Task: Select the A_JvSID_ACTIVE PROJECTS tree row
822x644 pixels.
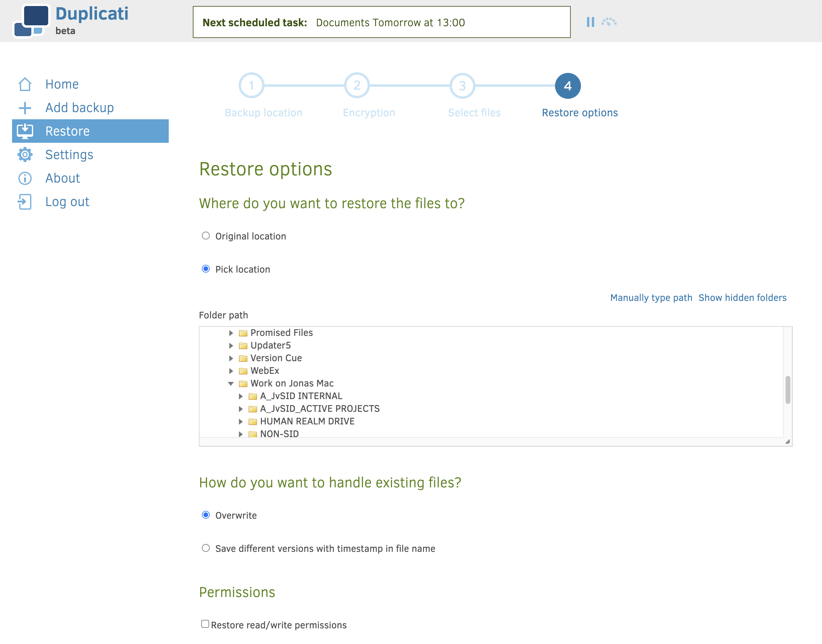Action: [x=320, y=409]
